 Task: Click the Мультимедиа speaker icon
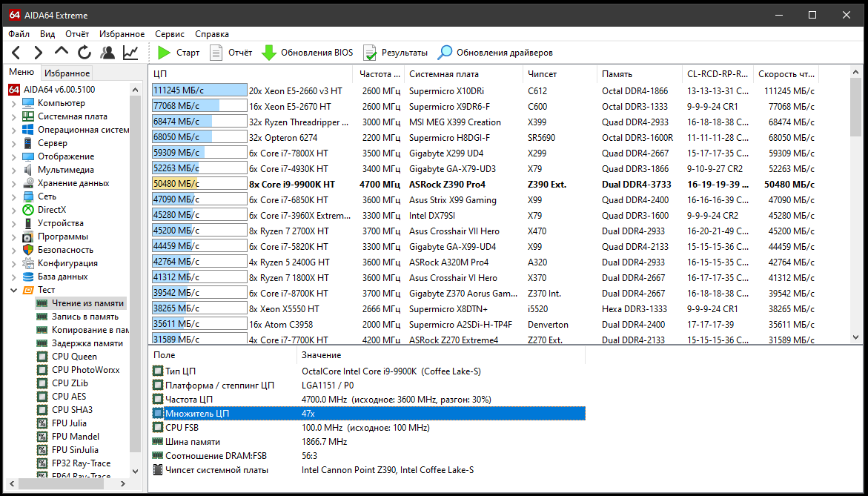coord(28,170)
